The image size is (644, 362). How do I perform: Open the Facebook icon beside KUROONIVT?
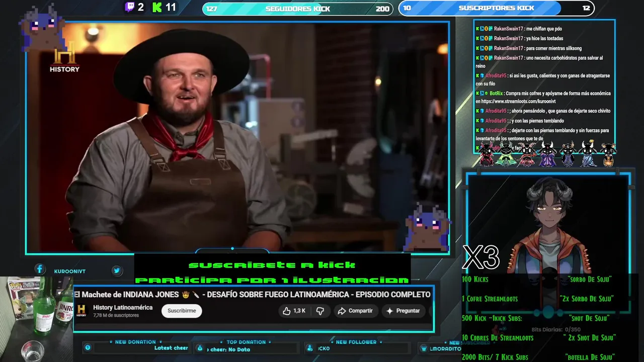point(40,270)
